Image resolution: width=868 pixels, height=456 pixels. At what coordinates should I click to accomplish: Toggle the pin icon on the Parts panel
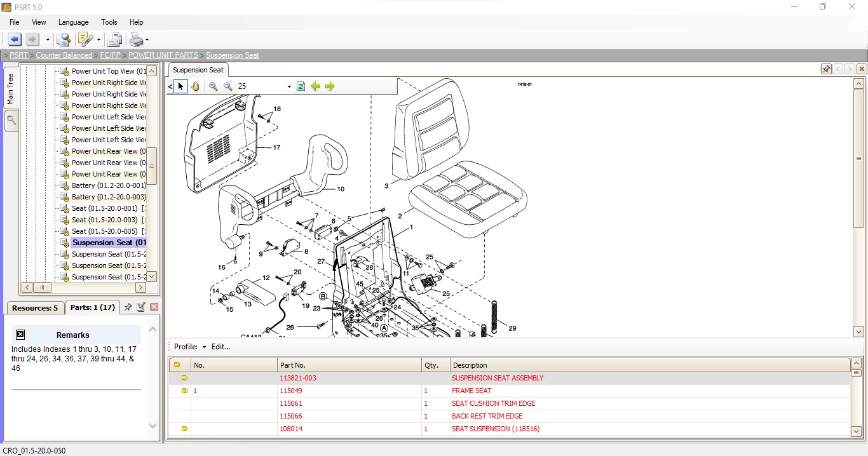point(127,307)
